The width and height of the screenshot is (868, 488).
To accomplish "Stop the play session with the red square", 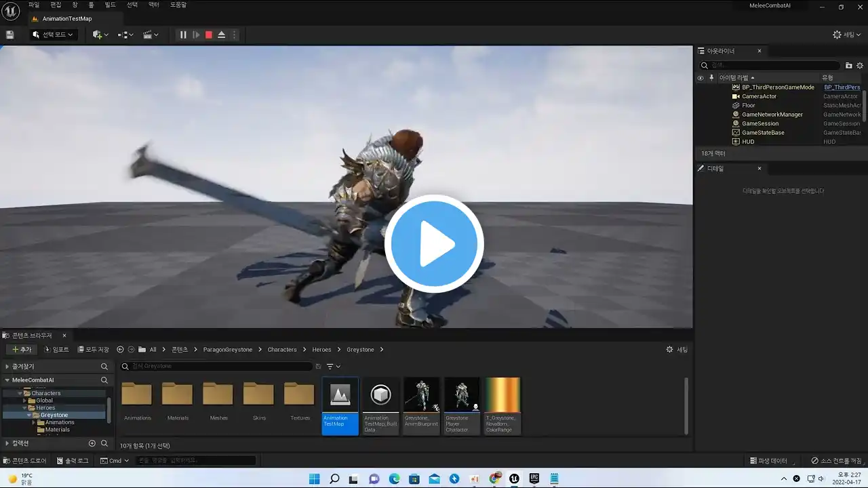I will [x=209, y=35].
